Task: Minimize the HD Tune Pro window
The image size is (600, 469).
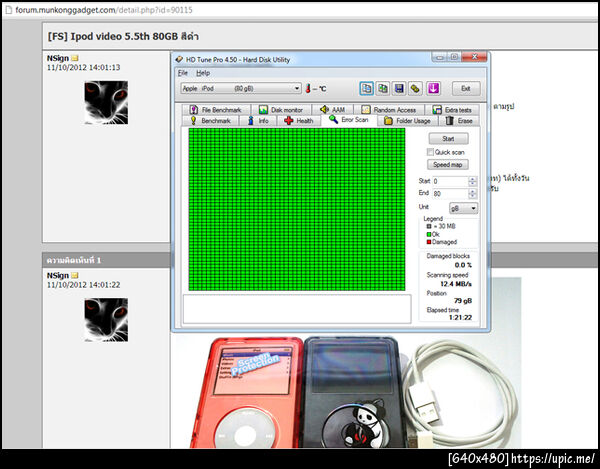Action: (439, 57)
